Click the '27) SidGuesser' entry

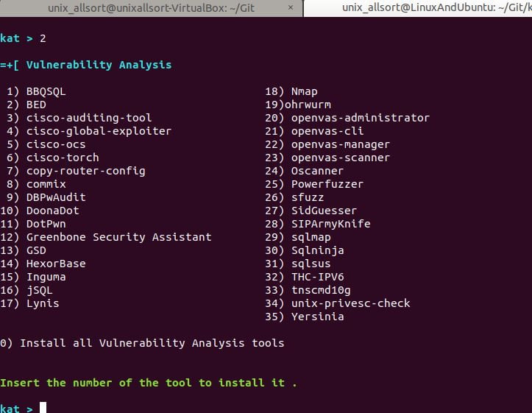311,211
